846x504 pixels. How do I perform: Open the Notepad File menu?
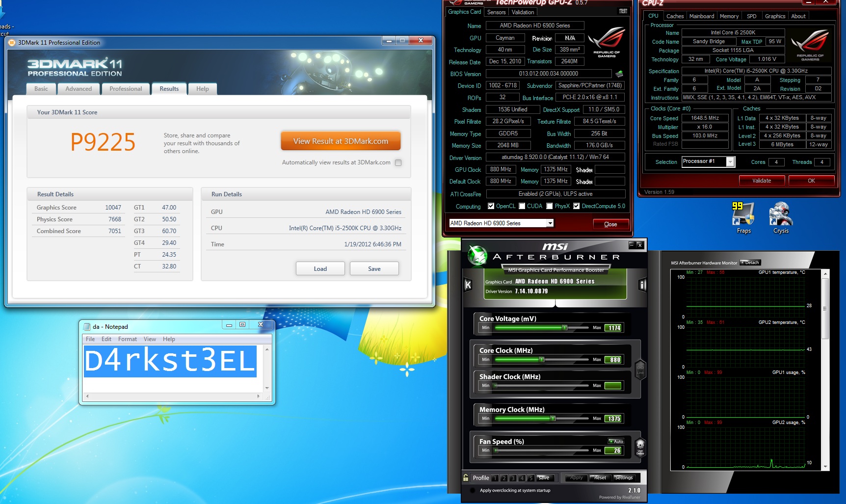click(x=90, y=339)
